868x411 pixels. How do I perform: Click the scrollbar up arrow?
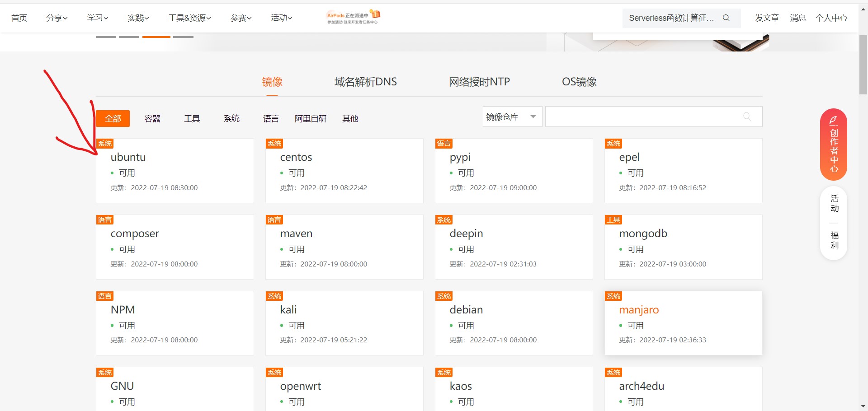tap(863, 9)
